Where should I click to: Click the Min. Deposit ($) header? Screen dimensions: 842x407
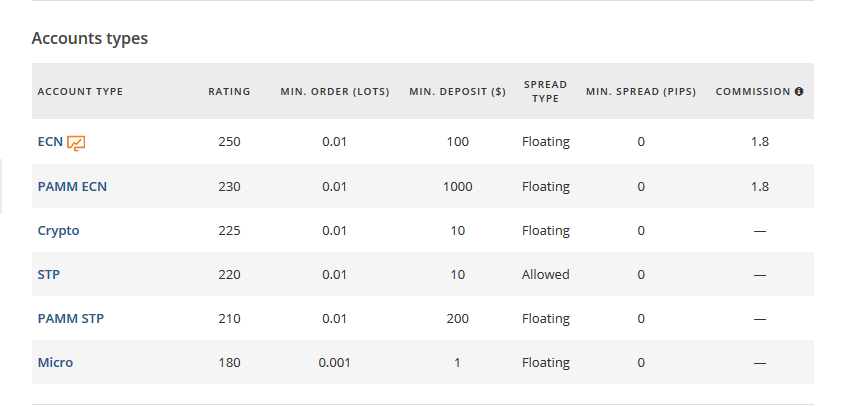point(458,91)
